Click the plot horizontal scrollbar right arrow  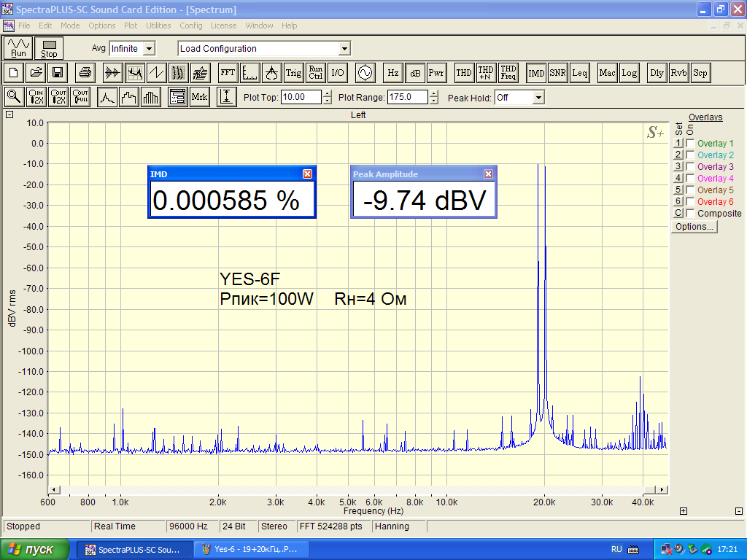[661, 489]
